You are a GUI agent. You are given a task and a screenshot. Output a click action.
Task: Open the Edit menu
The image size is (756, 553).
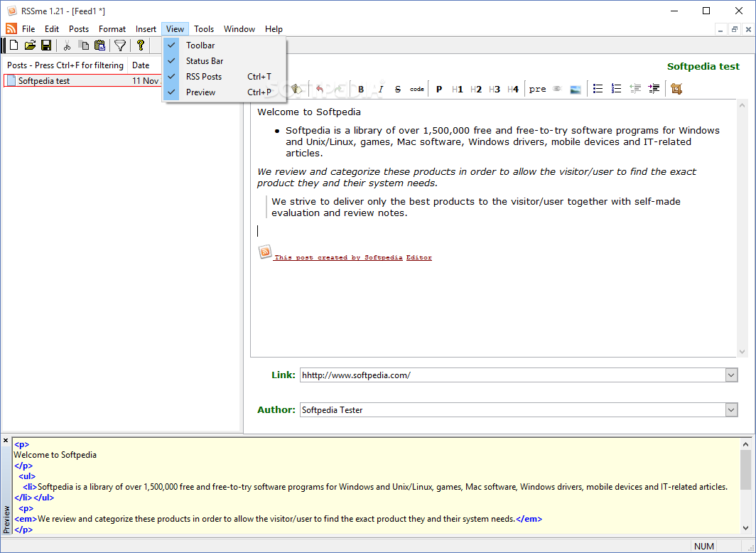point(52,29)
